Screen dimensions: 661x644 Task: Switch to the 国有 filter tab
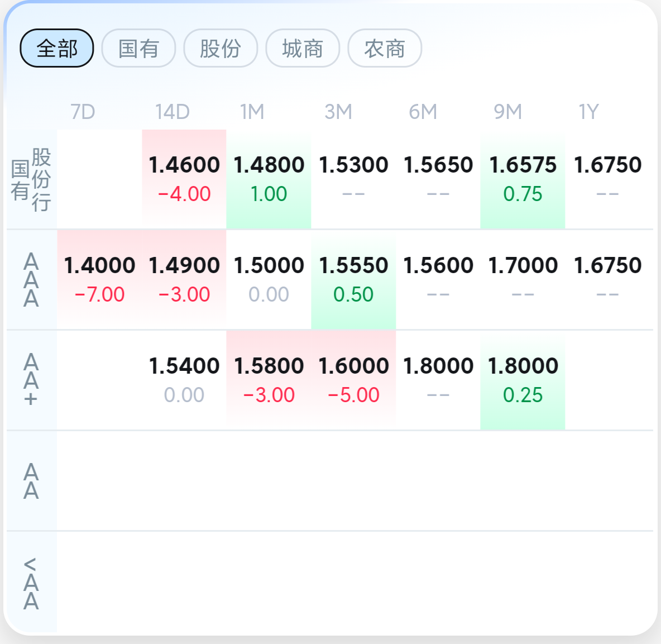pos(139,49)
